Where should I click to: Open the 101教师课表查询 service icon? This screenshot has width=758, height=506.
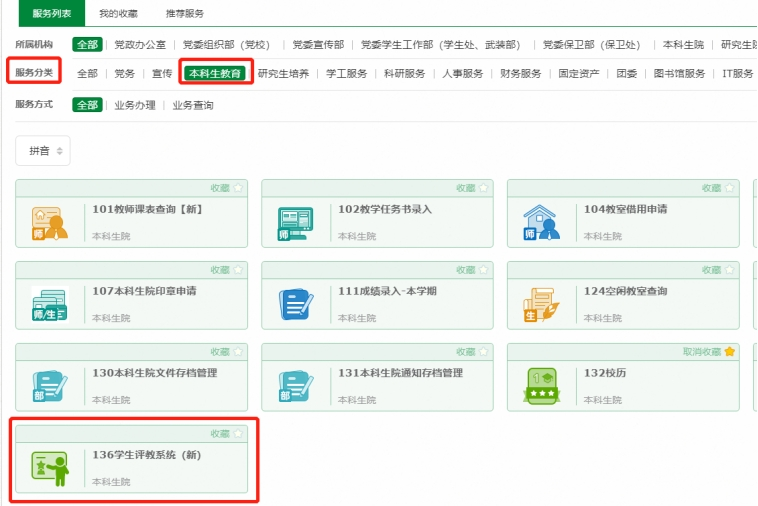tap(50, 223)
